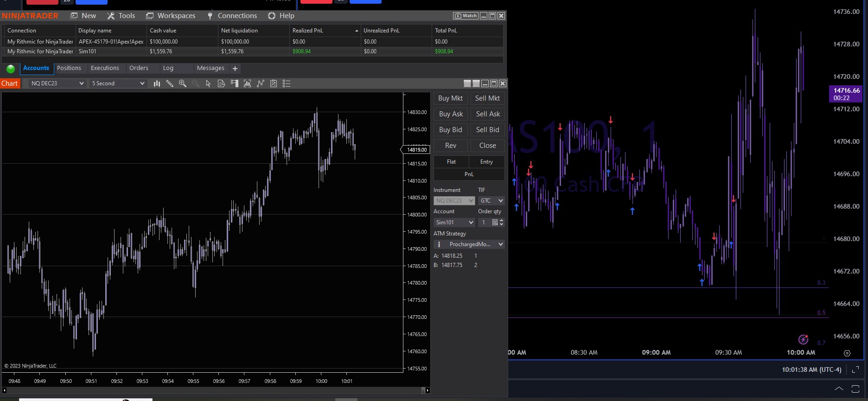The image size is (868, 401).
Task: Toggle the Chart Trader icon
Action: click(x=235, y=83)
